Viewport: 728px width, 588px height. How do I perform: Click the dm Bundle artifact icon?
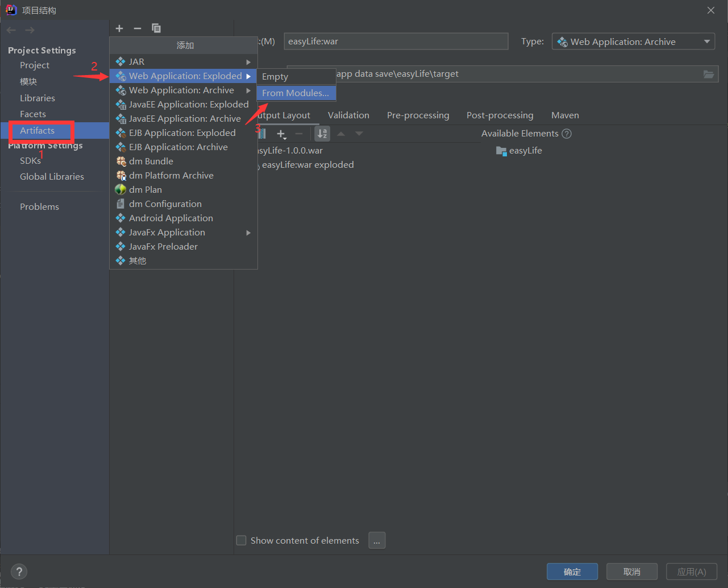pos(120,161)
